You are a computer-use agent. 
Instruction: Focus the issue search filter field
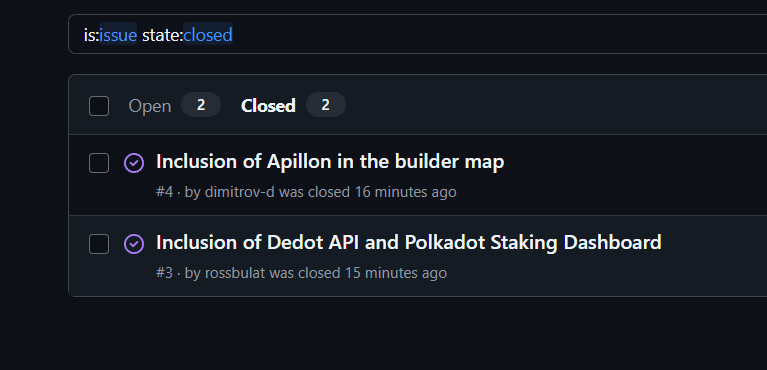point(417,34)
